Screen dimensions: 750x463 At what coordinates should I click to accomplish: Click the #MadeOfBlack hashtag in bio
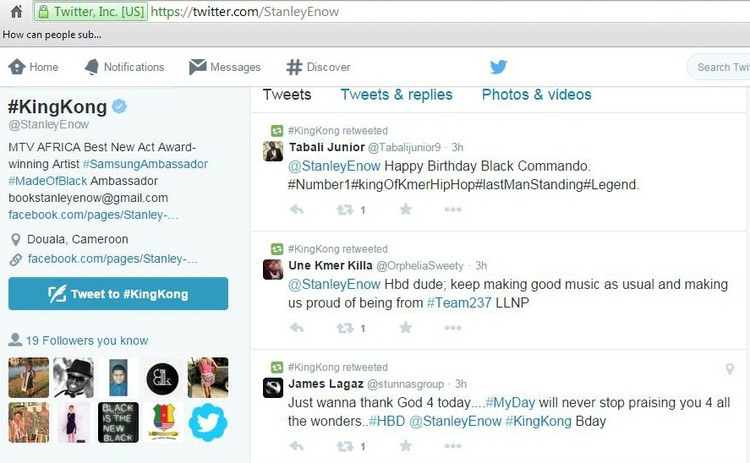point(48,181)
